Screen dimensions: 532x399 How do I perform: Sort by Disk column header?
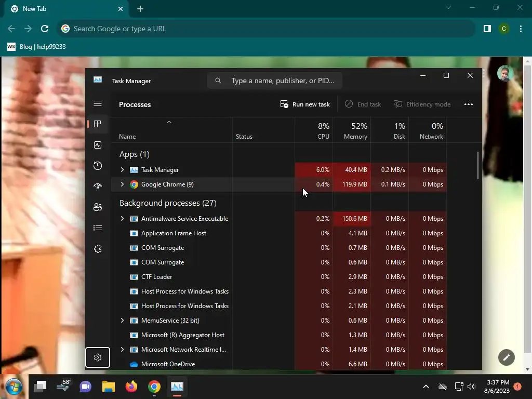390,130
